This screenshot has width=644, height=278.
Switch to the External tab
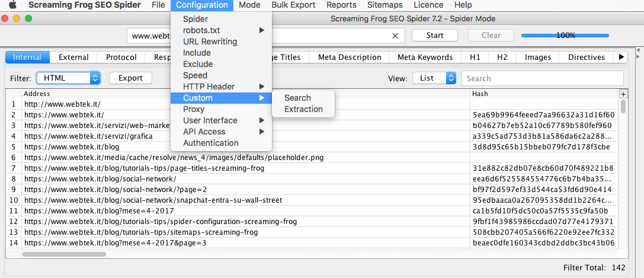(73, 57)
